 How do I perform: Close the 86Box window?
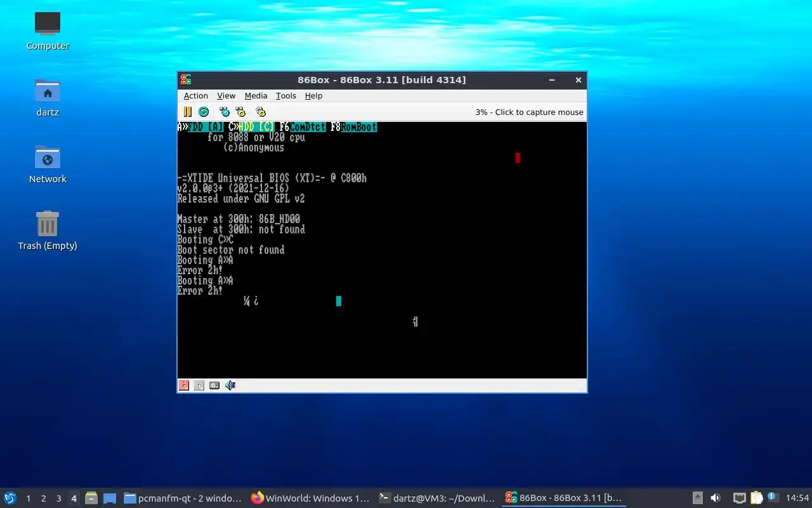pos(579,80)
